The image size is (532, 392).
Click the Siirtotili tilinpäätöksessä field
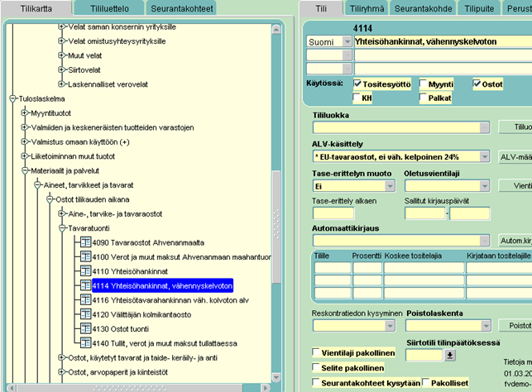[424, 355]
